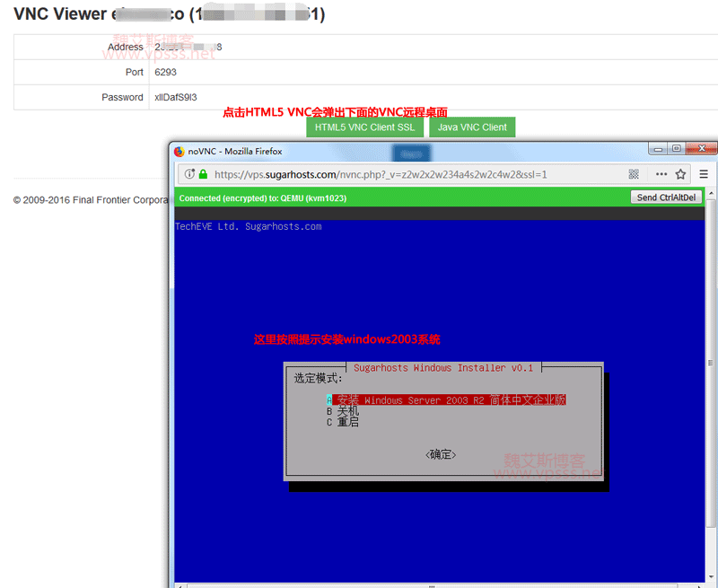Bookmark this page with the star icon
The image size is (718, 588).
681,174
